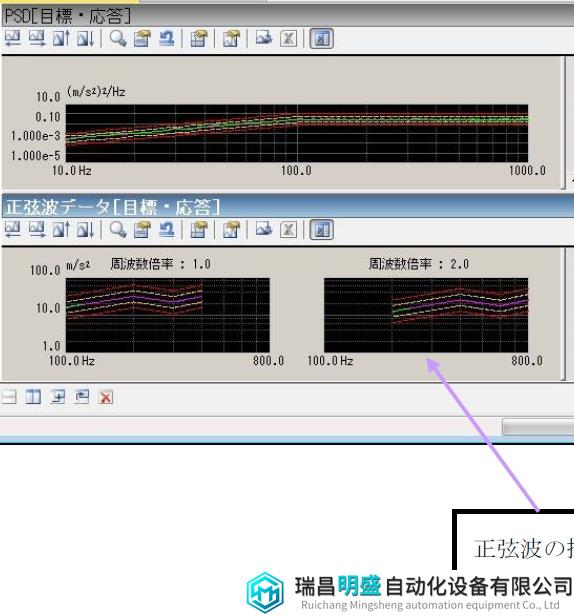Scale down the PSD graph's vertical axis
The image size is (574, 616).
coord(86,38)
